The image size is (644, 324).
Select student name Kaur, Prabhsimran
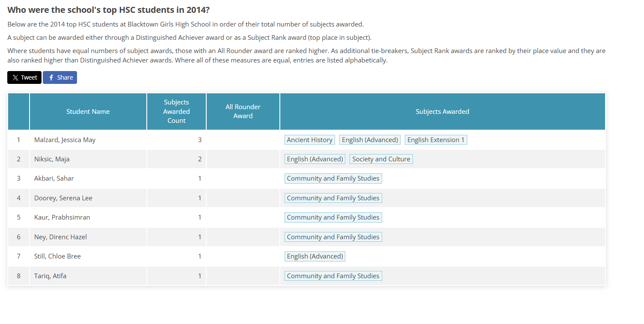click(62, 217)
